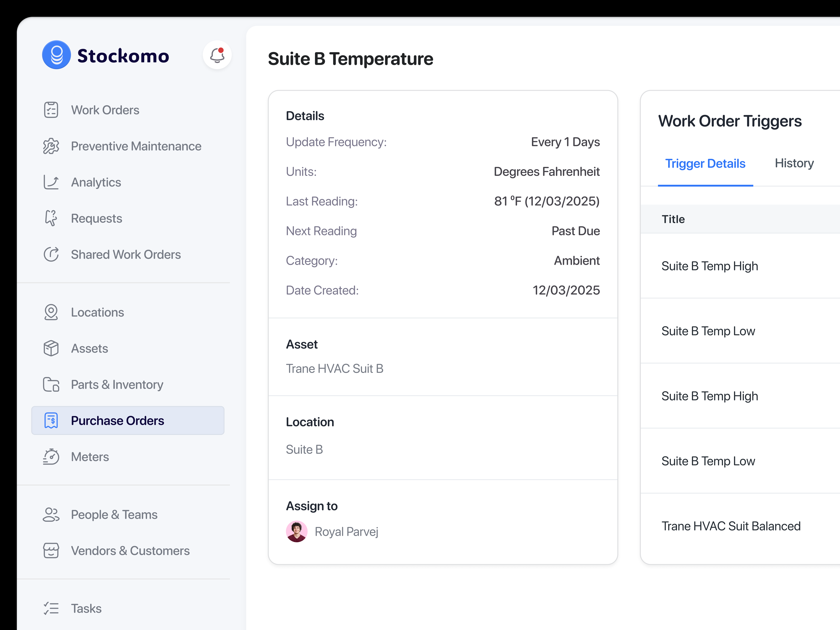Screen dimensions: 840x630
Task: Click Royal Parvej's avatar photo
Action: (297, 531)
